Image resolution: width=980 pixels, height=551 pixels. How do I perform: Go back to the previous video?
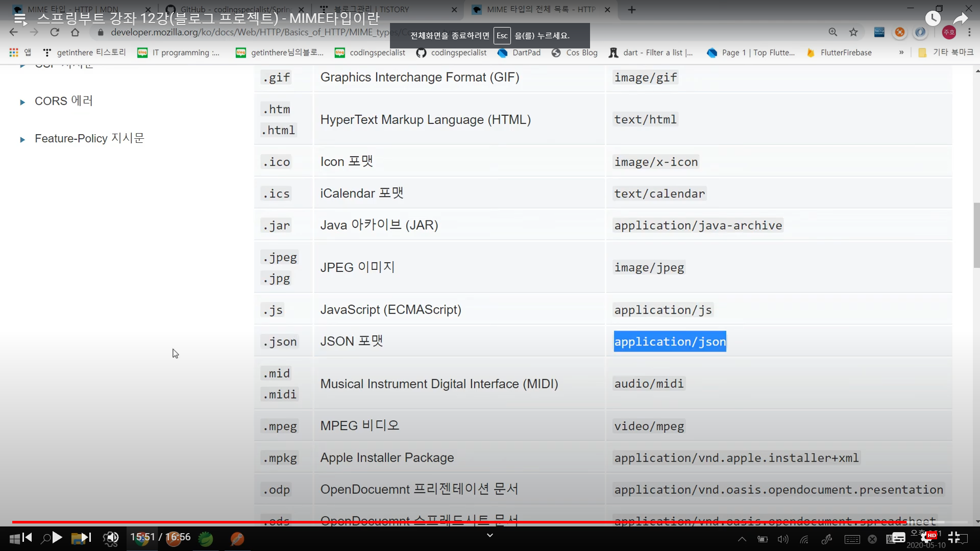[27, 537]
